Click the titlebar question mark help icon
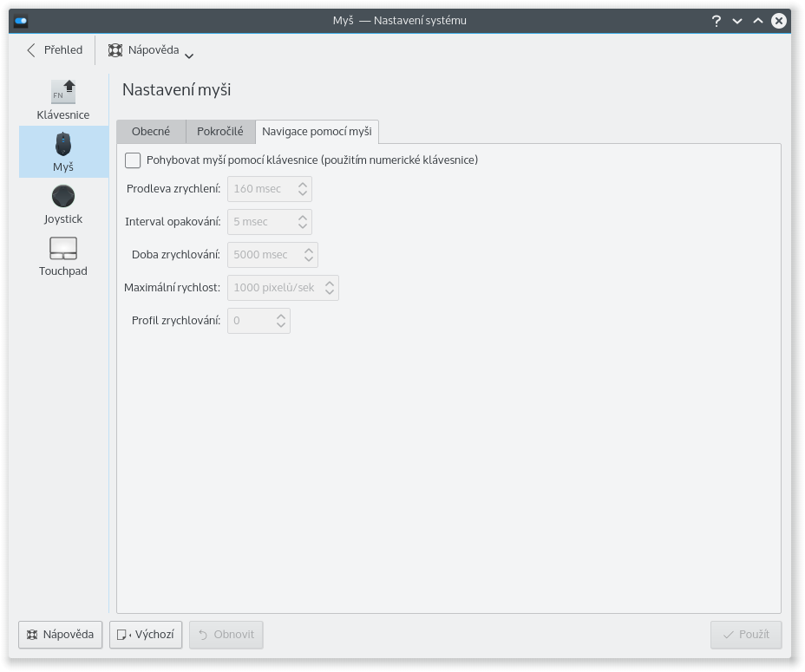This screenshot has width=805, height=672. 717,21
